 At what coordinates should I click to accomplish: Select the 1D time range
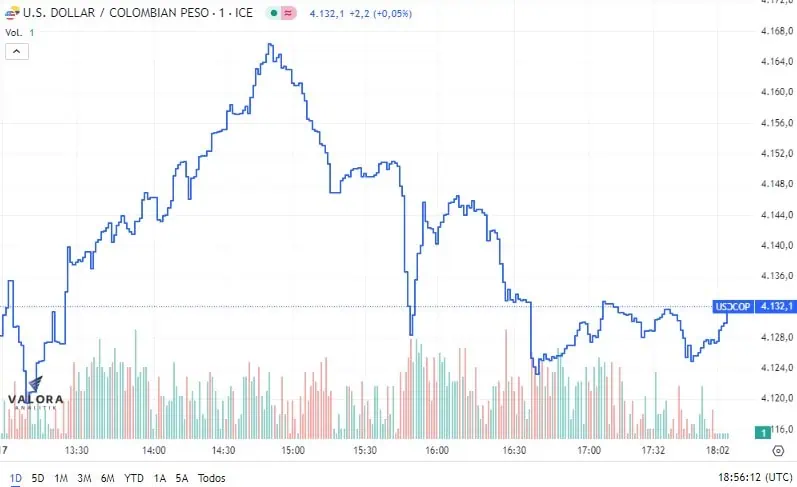16,478
